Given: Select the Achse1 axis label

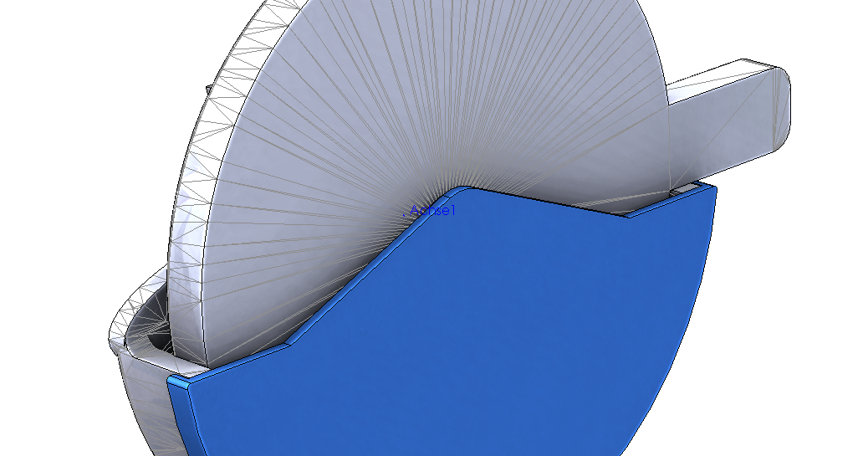Looking at the screenshot, I should (433, 211).
